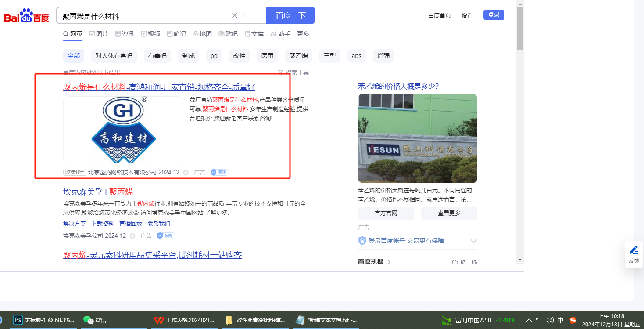Click the 百度一下 search button
This screenshot has width=644, height=329.
click(290, 15)
